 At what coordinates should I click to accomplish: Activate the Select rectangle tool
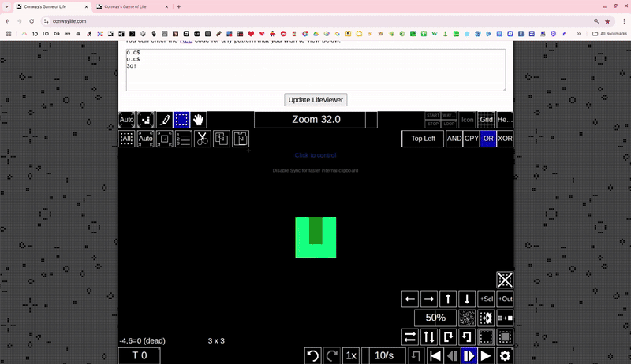(181, 120)
